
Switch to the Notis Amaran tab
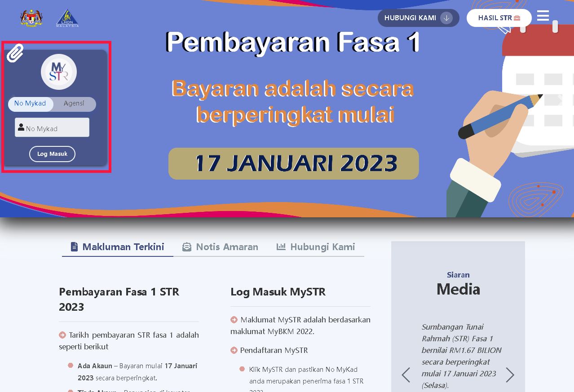click(221, 247)
